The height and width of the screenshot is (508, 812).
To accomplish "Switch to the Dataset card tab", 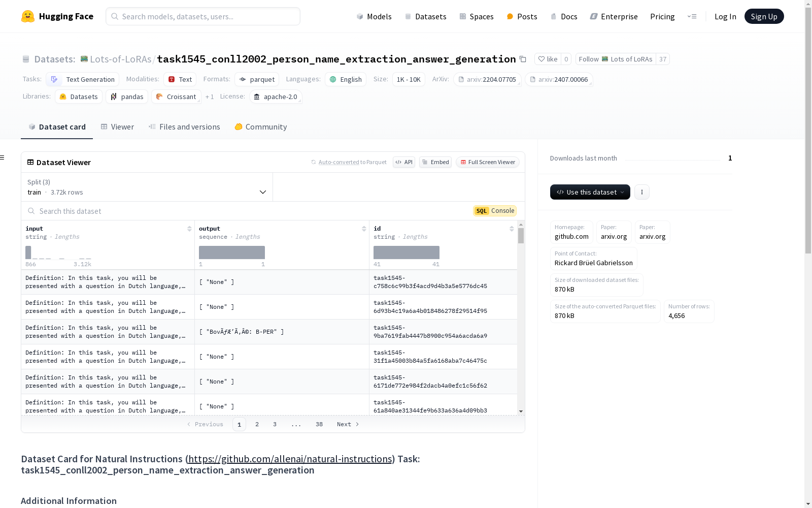I will pyautogui.click(x=57, y=127).
